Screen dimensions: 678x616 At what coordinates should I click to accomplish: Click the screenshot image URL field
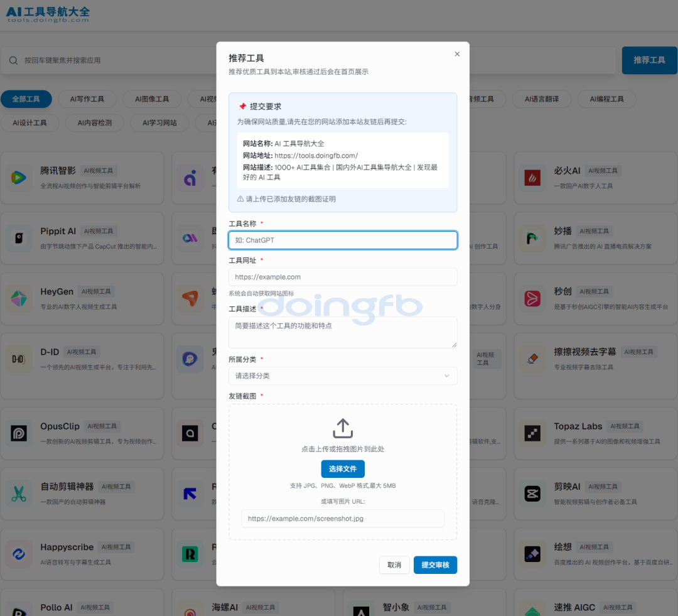pyautogui.click(x=342, y=519)
